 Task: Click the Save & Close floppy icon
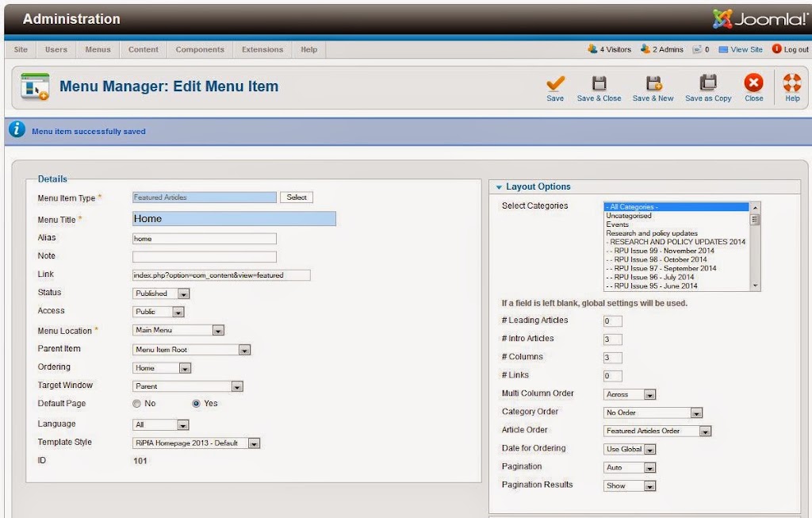click(x=599, y=82)
